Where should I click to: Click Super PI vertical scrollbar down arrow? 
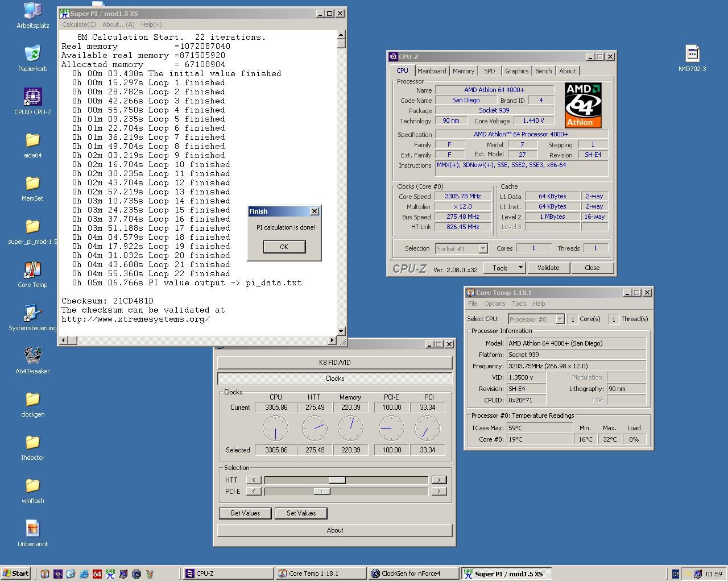(x=341, y=331)
